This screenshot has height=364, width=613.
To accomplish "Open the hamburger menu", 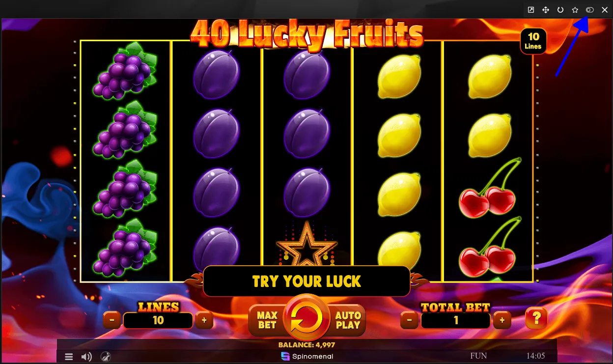I will (69, 357).
